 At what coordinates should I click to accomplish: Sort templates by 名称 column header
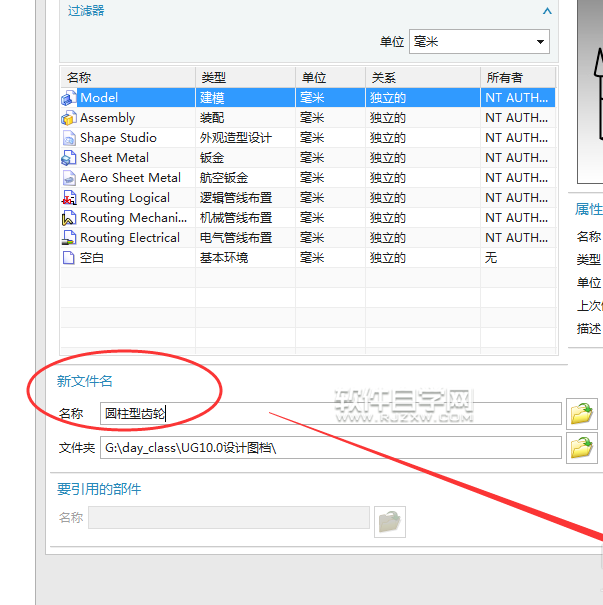(128, 78)
